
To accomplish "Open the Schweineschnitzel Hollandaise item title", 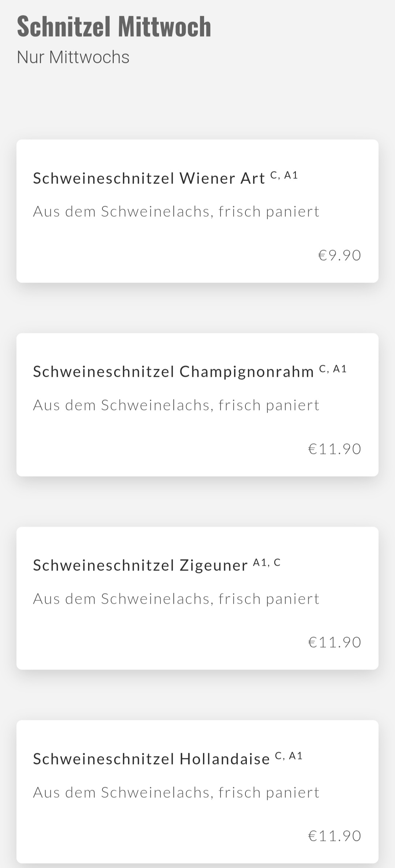I will pyautogui.click(x=151, y=759).
